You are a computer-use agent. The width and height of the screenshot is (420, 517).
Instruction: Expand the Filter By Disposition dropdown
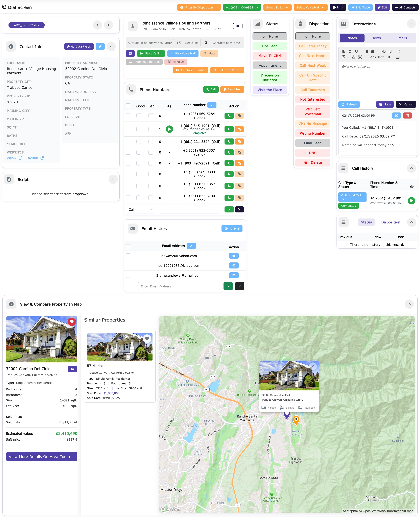point(199,7)
